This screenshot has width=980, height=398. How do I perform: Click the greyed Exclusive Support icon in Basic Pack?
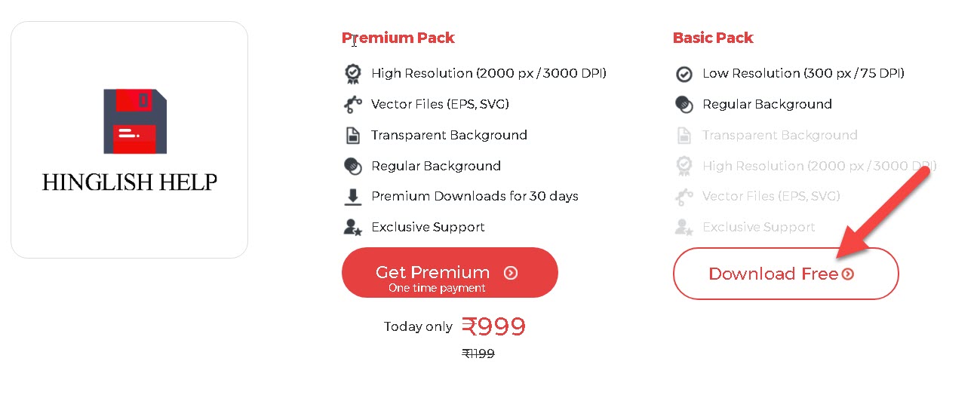pos(684,227)
